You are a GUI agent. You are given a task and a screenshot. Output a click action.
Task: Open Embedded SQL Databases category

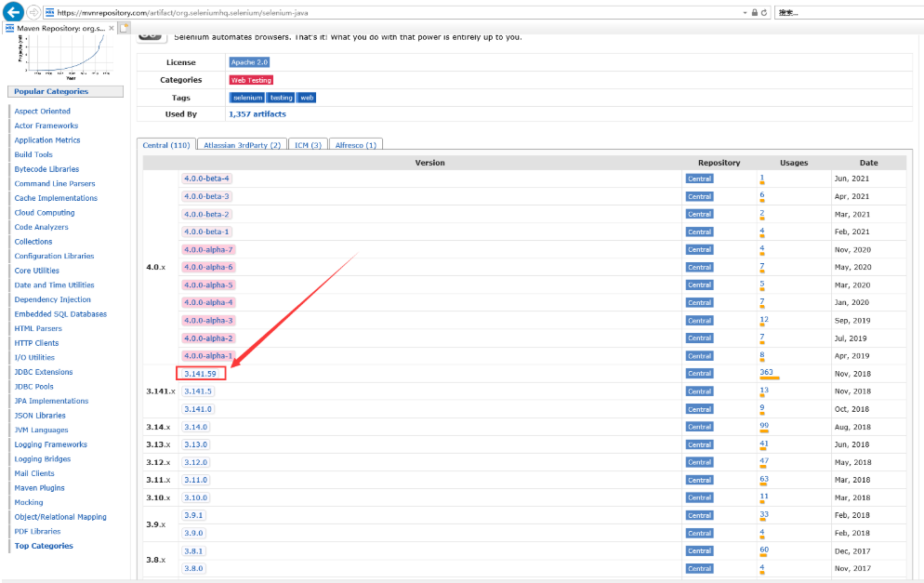coord(60,314)
